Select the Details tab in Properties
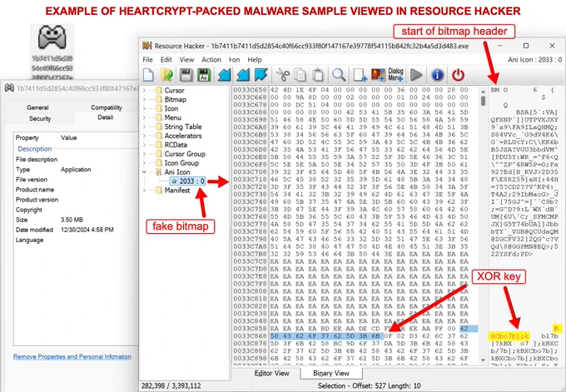The width and height of the screenshot is (566, 392). [106, 117]
